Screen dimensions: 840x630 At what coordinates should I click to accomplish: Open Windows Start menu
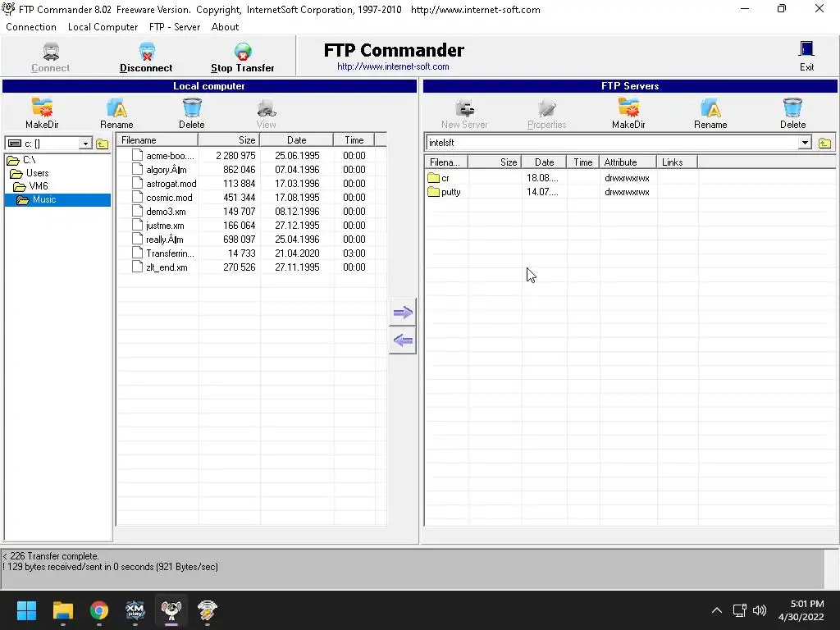(26, 610)
